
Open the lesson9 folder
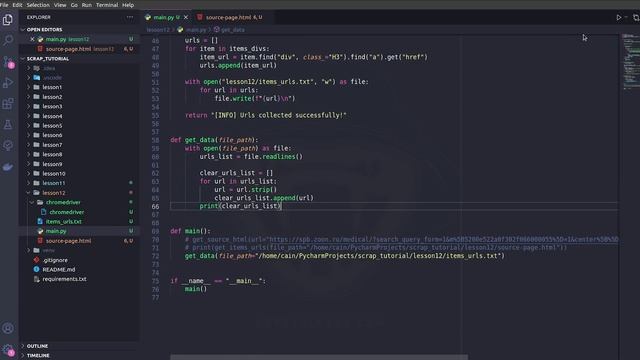pos(52,164)
